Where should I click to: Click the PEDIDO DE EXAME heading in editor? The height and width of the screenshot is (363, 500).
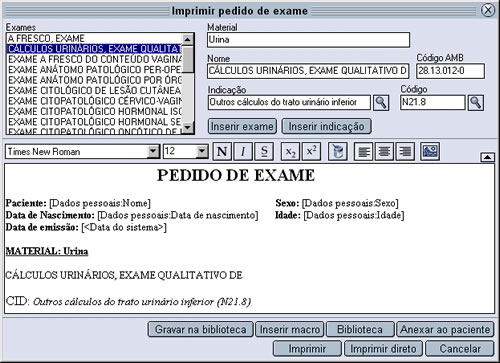[236, 175]
